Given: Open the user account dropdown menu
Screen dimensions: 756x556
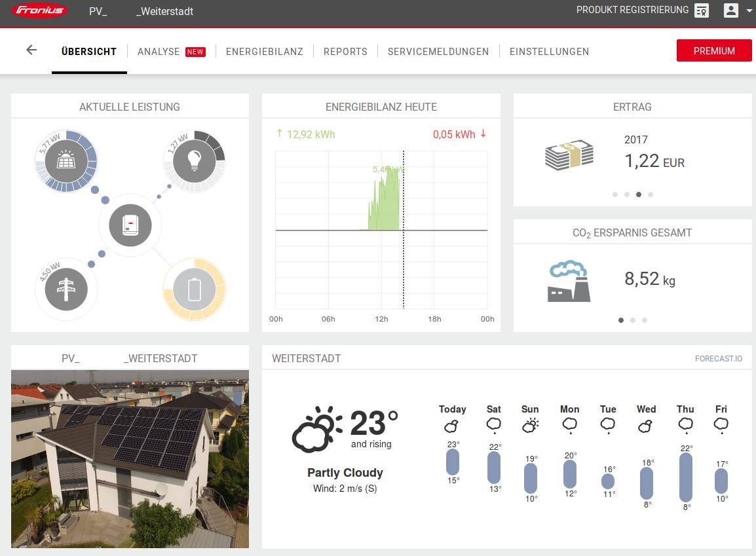Looking at the screenshot, I should point(737,10).
